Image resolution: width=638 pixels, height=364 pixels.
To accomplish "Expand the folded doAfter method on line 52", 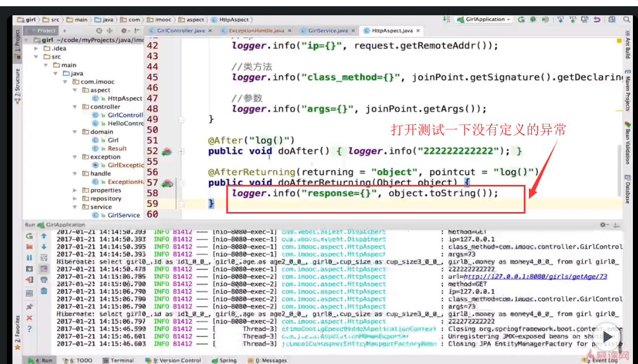I will point(182,151).
